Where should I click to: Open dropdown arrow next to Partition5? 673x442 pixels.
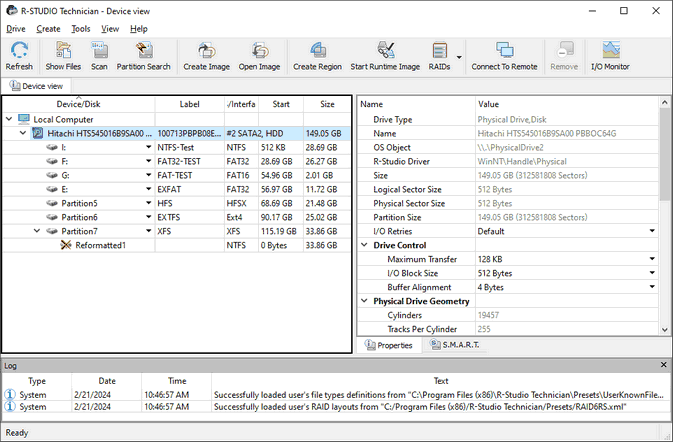point(149,203)
